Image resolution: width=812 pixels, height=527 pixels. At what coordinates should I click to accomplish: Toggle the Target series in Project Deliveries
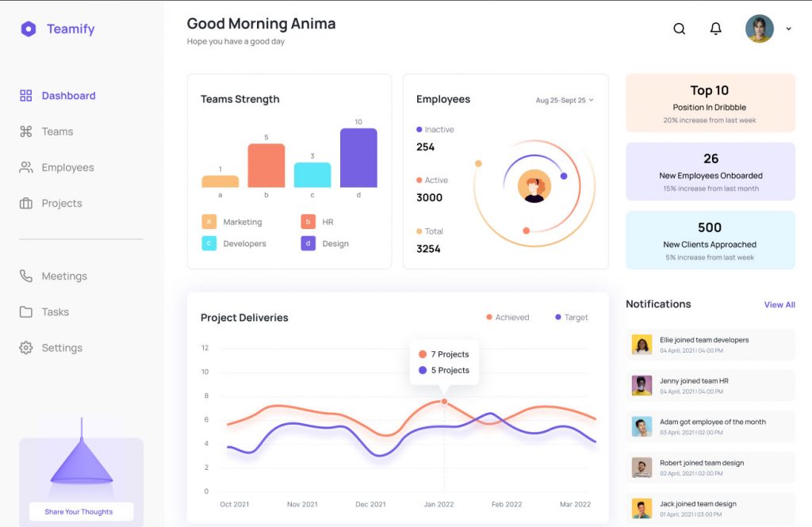[x=571, y=317]
